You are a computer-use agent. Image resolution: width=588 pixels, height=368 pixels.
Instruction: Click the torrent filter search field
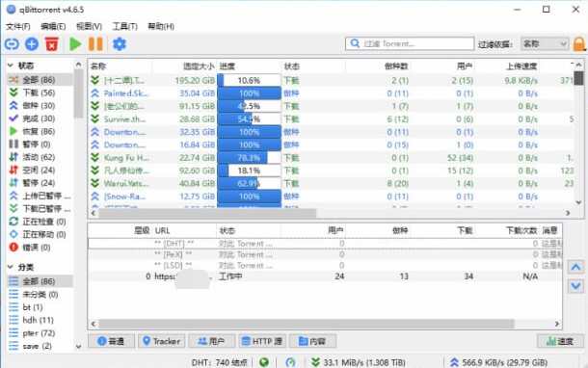click(410, 44)
